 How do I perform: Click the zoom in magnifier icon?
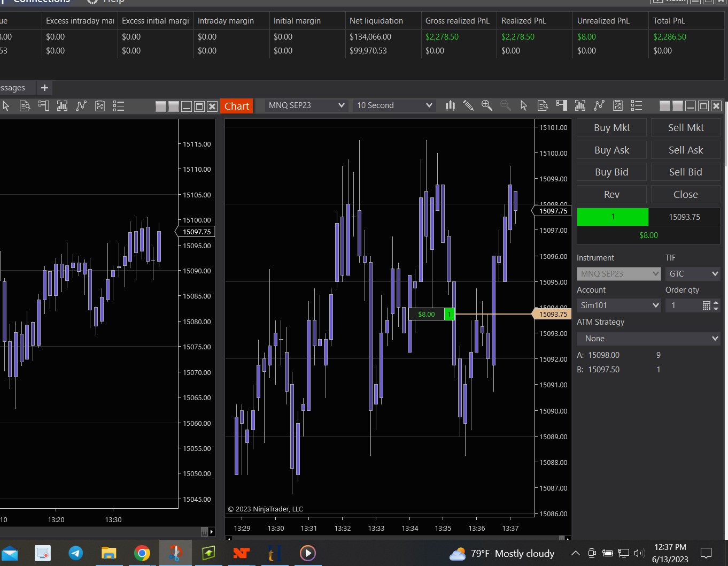[x=486, y=105]
